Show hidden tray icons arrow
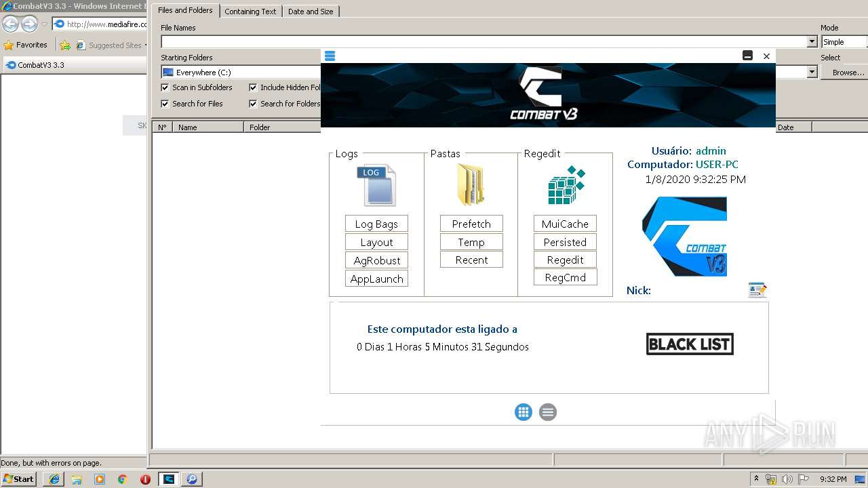This screenshot has height=488, width=868. pyautogui.click(x=757, y=479)
